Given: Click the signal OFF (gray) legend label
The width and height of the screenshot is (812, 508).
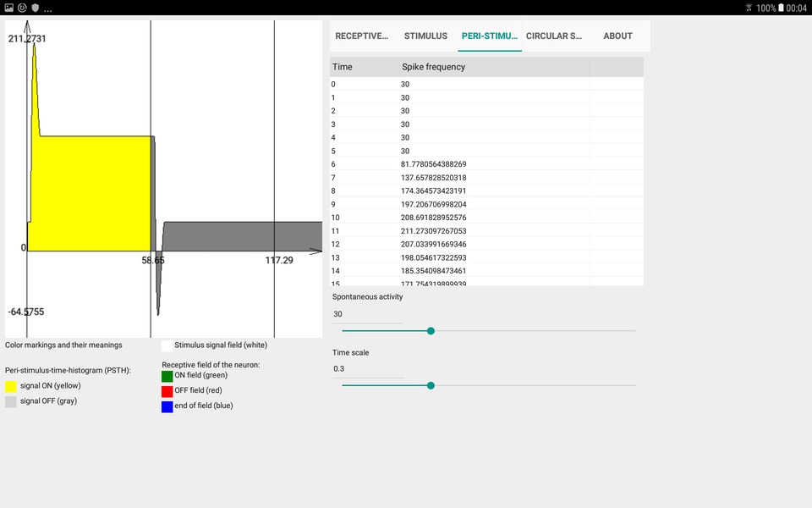Looking at the screenshot, I should click(48, 400).
